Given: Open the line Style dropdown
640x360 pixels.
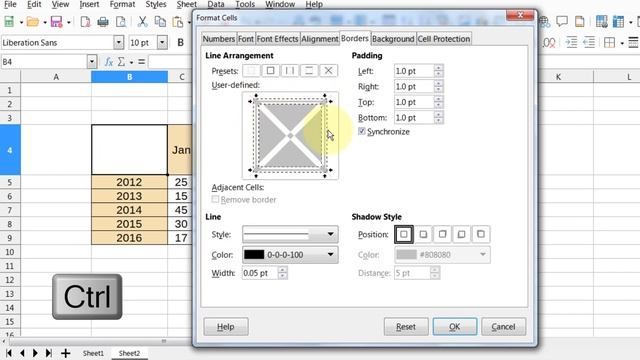Looking at the screenshot, I should coord(290,234).
